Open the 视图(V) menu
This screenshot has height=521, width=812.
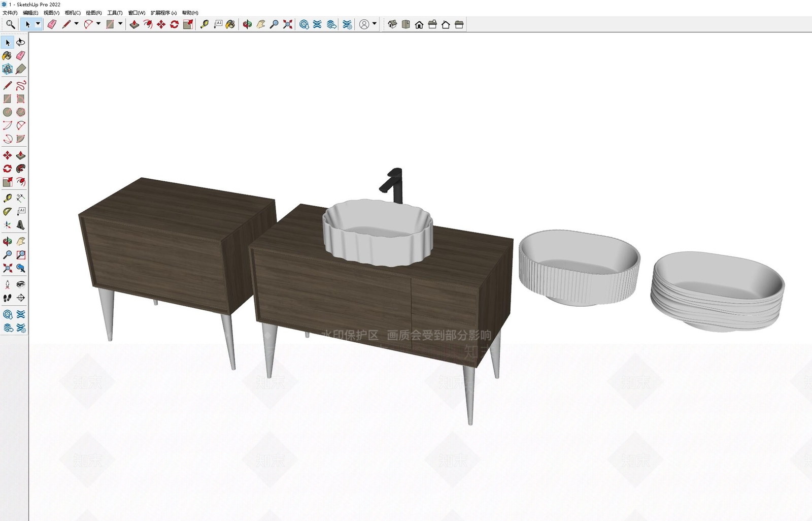click(x=51, y=13)
